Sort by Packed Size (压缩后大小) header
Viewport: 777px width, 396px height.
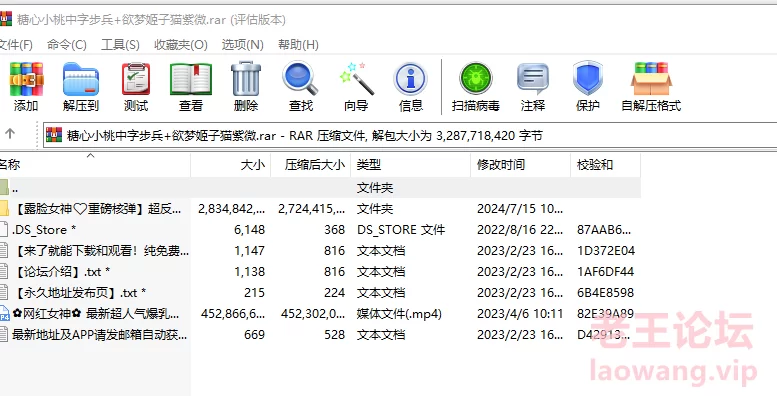click(311, 165)
